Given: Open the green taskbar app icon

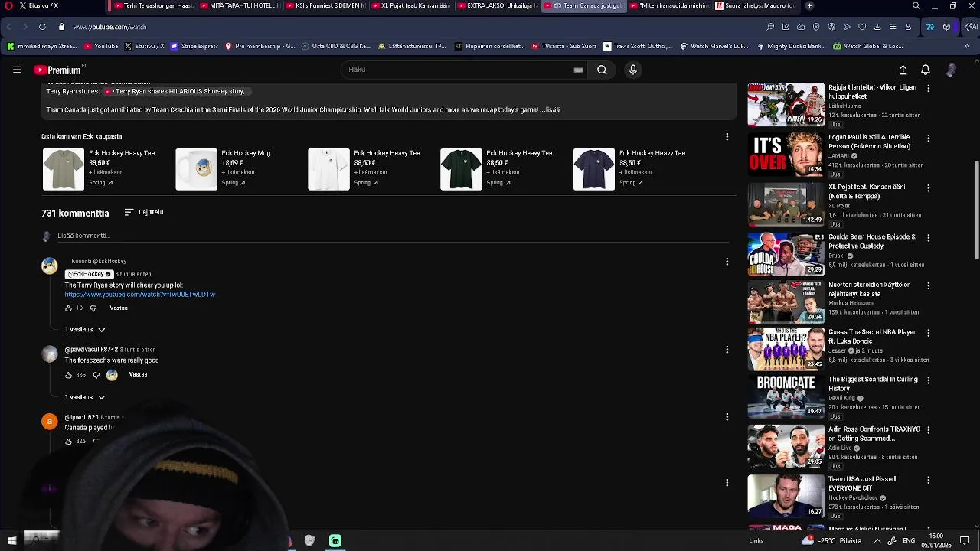Looking at the screenshot, I should click(x=335, y=541).
